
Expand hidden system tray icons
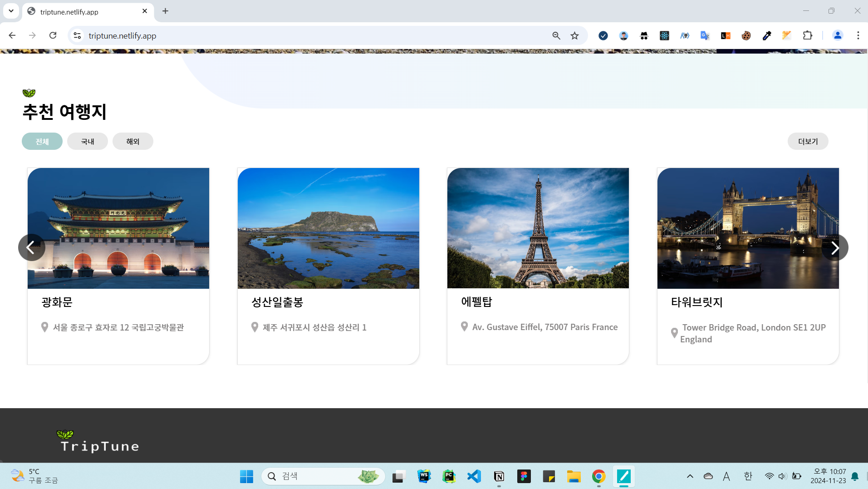[690, 476]
